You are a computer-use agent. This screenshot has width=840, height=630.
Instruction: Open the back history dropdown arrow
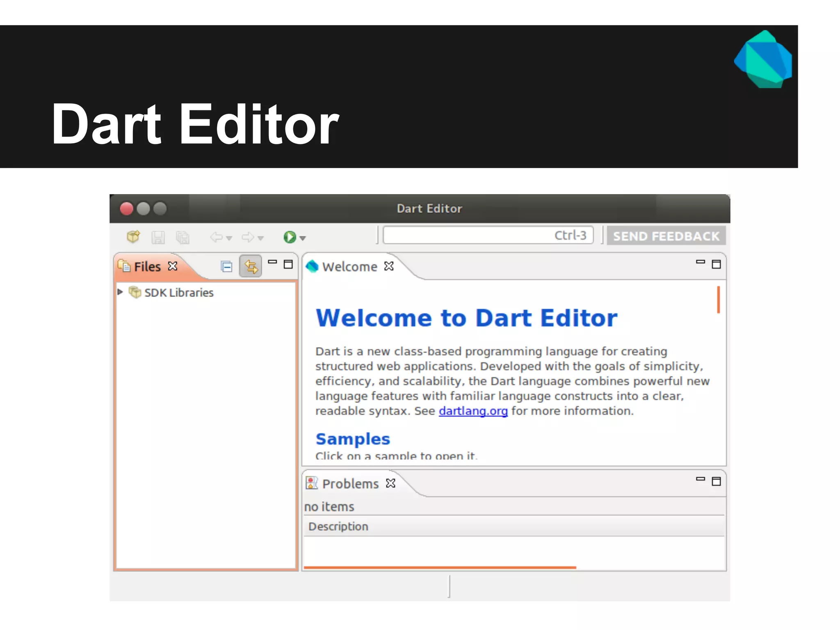tap(229, 238)
